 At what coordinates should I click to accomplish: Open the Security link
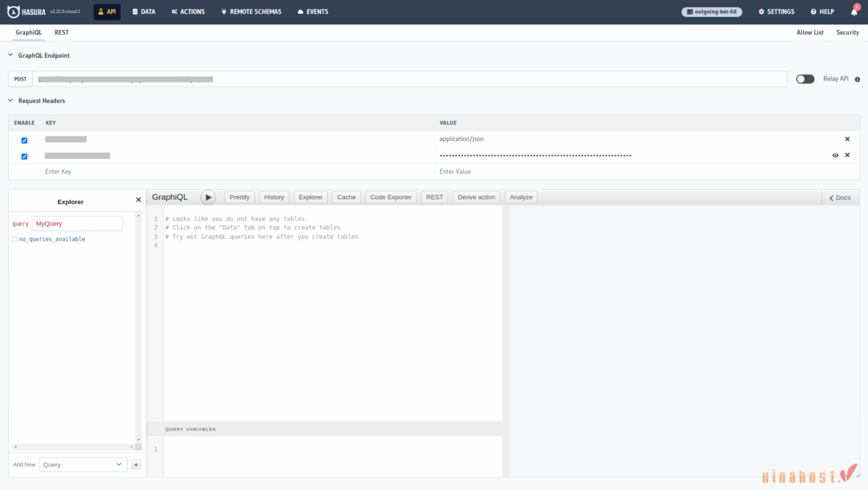click(x=848, y=32)
